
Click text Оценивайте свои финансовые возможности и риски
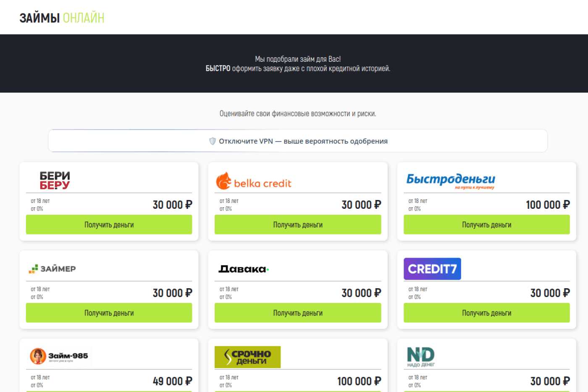(298, 114)
